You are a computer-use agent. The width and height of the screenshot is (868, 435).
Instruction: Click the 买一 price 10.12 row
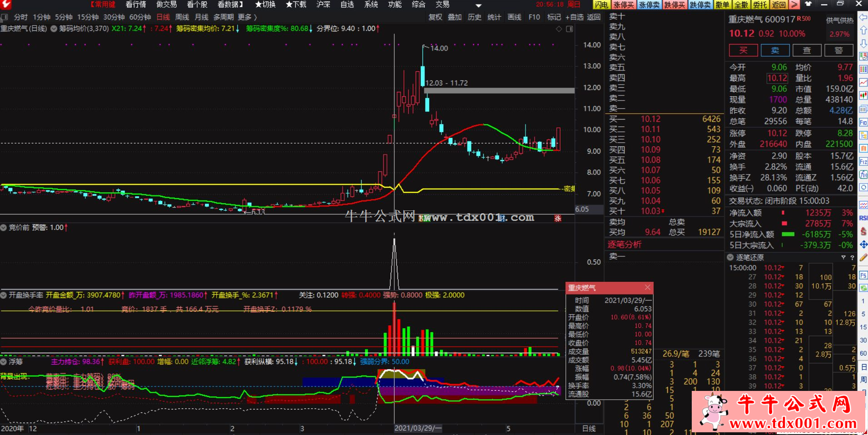pyautogui.click(x=665, y=119)
